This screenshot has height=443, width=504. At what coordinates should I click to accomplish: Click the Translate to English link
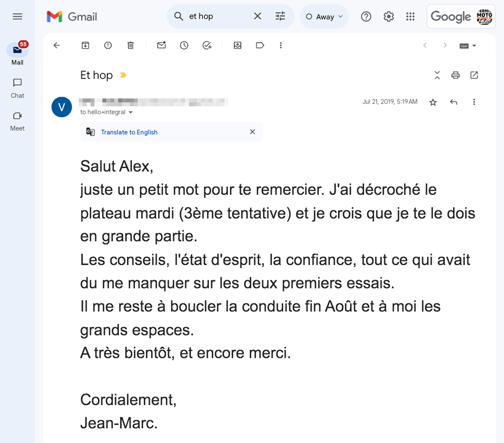(x=129, y=132)
